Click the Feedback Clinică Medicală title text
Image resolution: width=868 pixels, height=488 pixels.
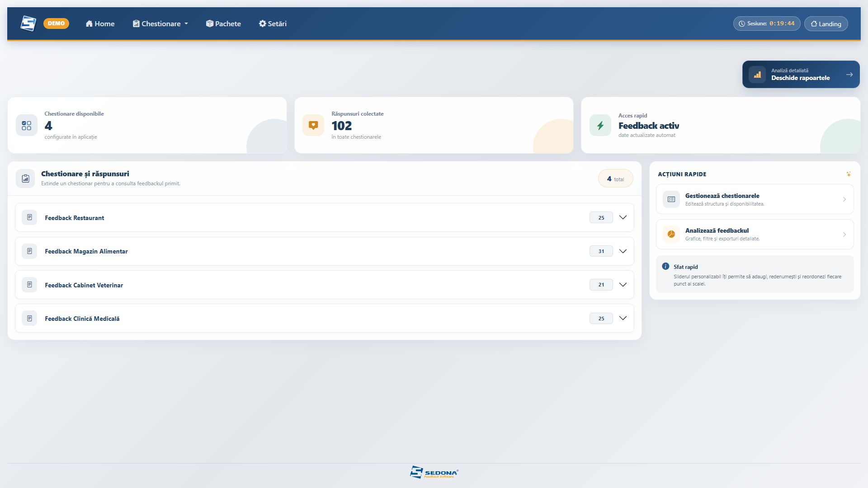click(82, 319)
